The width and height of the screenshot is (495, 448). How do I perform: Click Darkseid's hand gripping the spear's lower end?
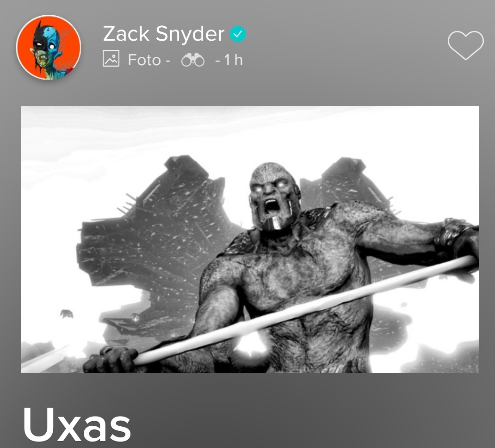point(110,360)
